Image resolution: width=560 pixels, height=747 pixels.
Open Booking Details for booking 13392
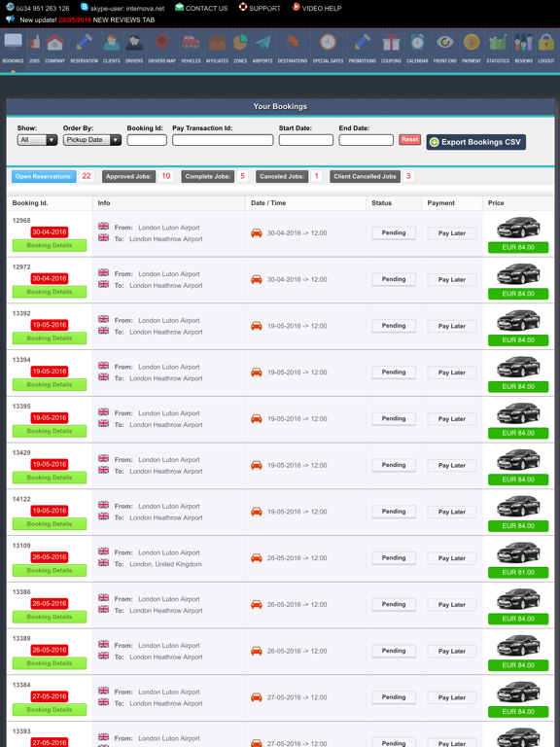click(x=50, y=338)
